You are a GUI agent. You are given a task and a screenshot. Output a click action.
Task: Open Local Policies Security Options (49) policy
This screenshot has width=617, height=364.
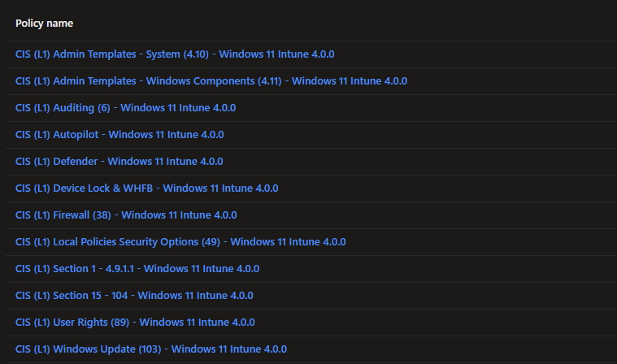pyautogui.click(x=180, y=242)
